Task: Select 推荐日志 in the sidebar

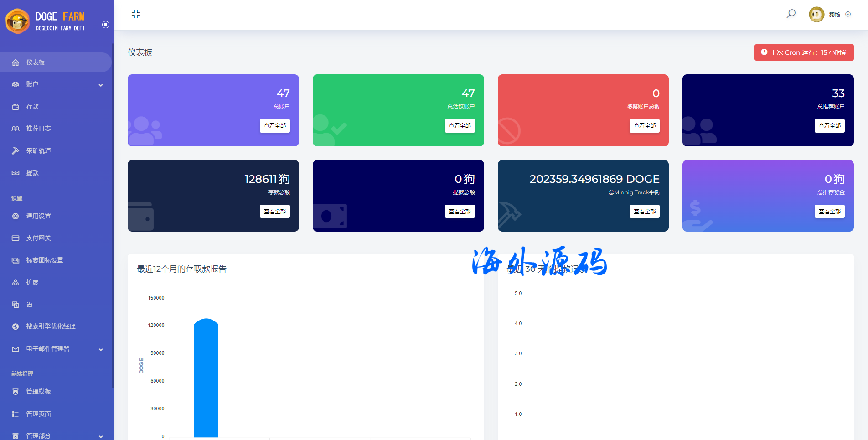Action: 38,129
